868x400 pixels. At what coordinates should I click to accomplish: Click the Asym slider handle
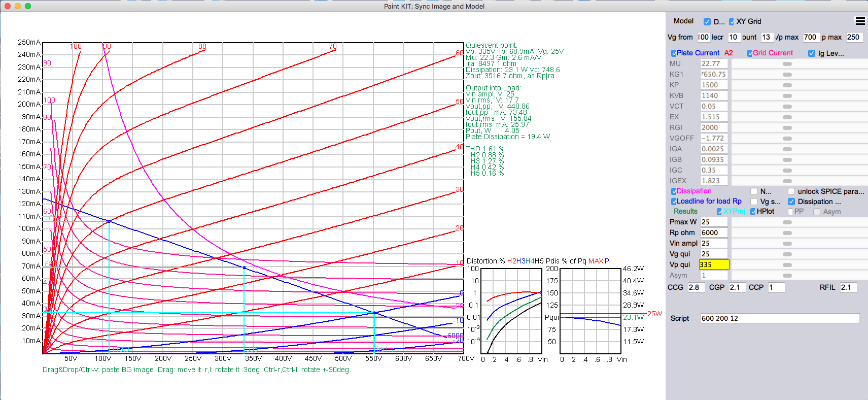coord(787,276)
